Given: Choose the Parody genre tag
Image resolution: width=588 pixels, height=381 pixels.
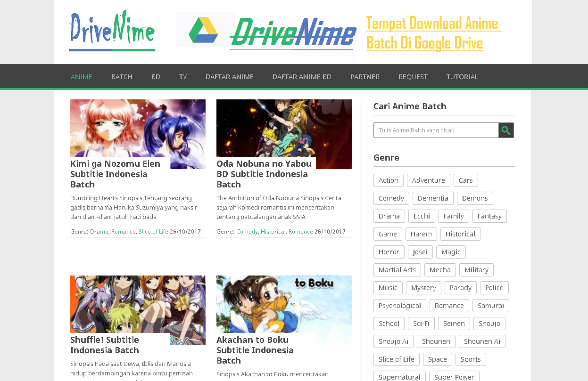Looking at the screenshot, I should coord(461,288).
